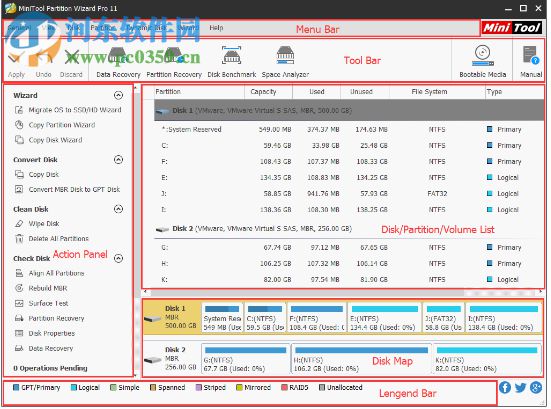
Task: Select C:(NTFS) block in disk map
Action: pos(265,318)
